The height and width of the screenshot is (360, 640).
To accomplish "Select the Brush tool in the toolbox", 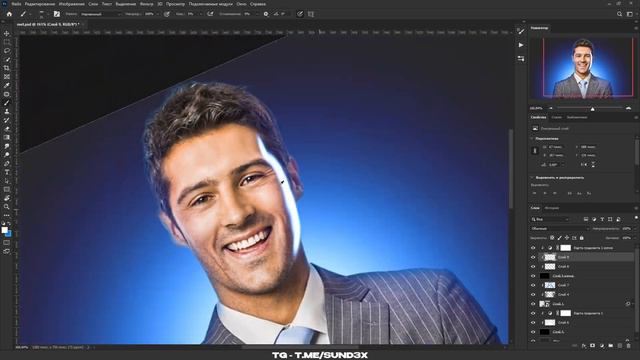I will 7,103.
